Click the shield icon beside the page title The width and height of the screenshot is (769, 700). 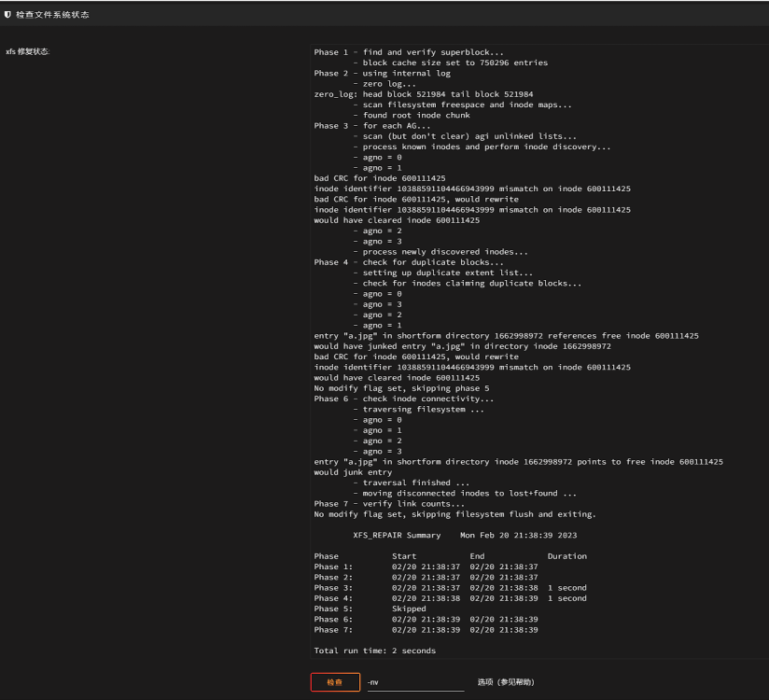pos(7,15)
